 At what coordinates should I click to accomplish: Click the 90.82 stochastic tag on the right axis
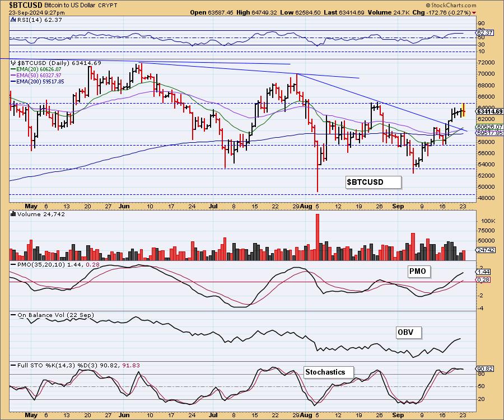tap(485, 368)
